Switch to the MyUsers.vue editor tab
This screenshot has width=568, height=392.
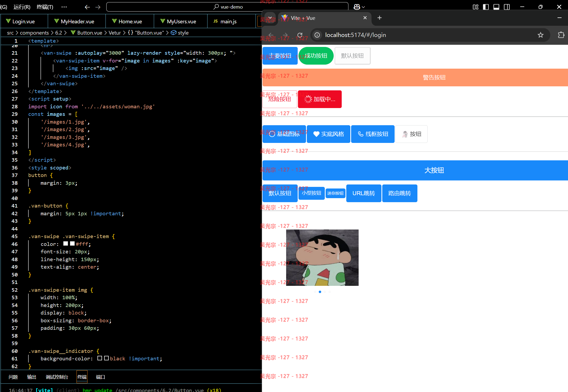[181, 21]
